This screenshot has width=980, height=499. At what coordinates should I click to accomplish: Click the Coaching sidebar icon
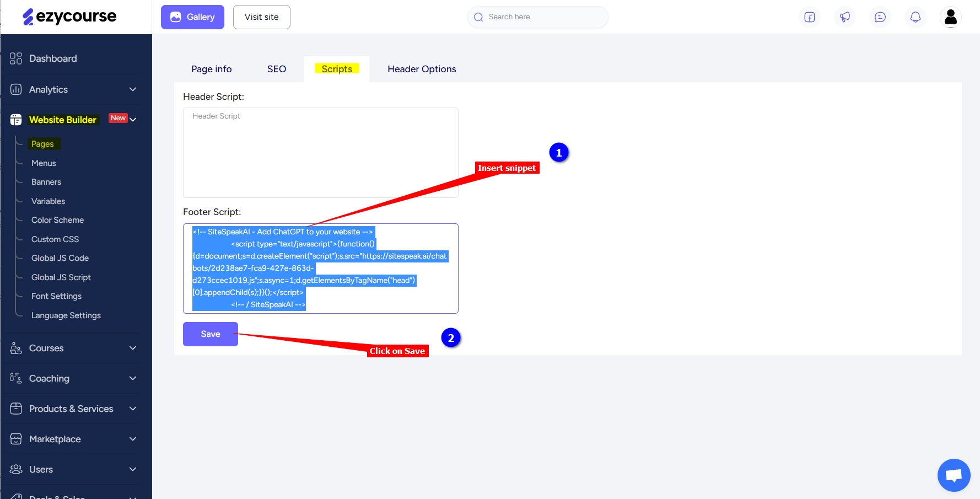[15, 378]
